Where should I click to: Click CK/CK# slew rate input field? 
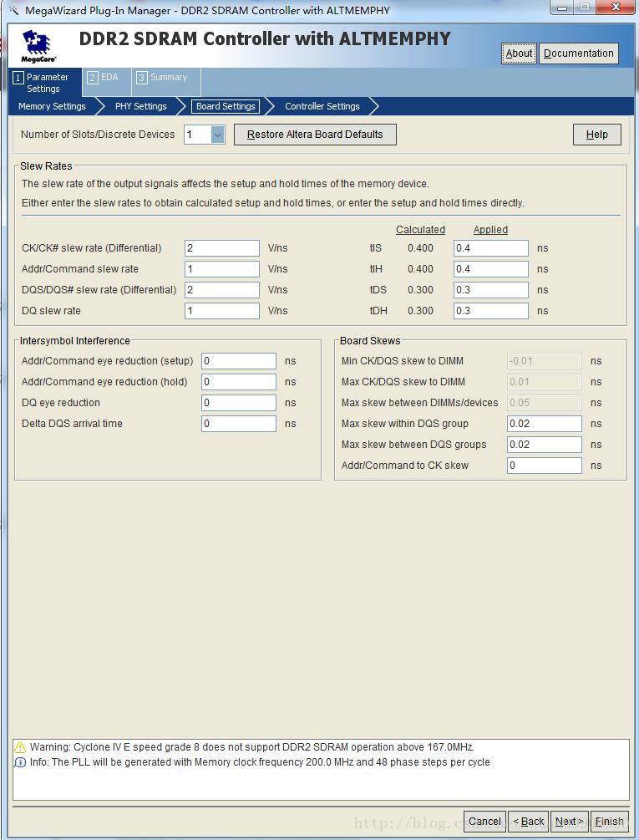click(222, 248)
